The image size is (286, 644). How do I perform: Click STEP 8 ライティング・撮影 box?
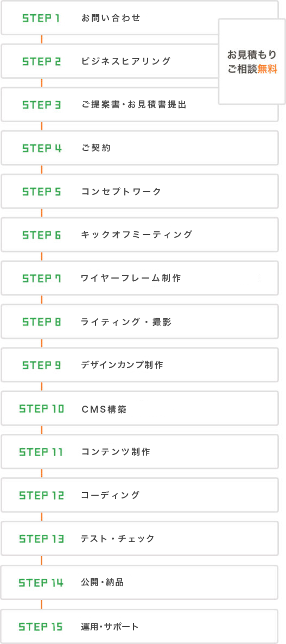tap(139, 322)
